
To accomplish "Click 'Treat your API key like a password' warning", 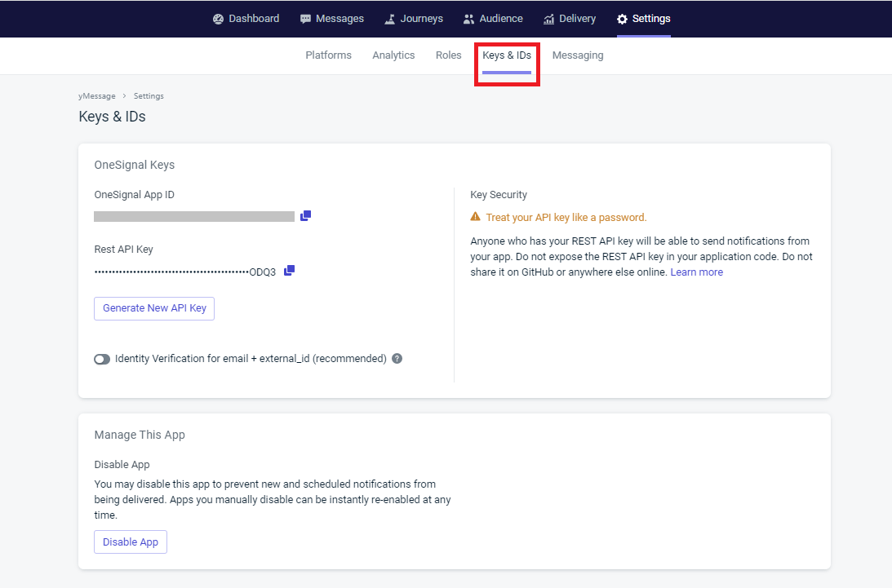I will 566,217.
